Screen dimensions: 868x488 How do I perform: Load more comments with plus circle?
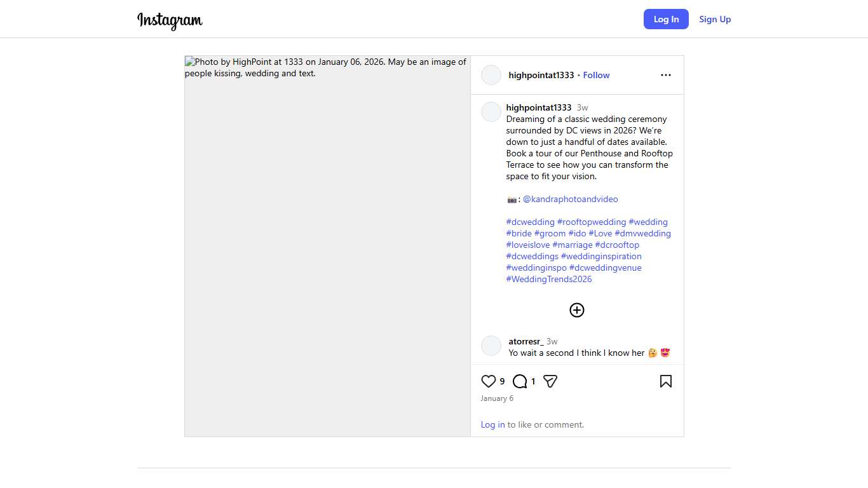tap(576, 310)
